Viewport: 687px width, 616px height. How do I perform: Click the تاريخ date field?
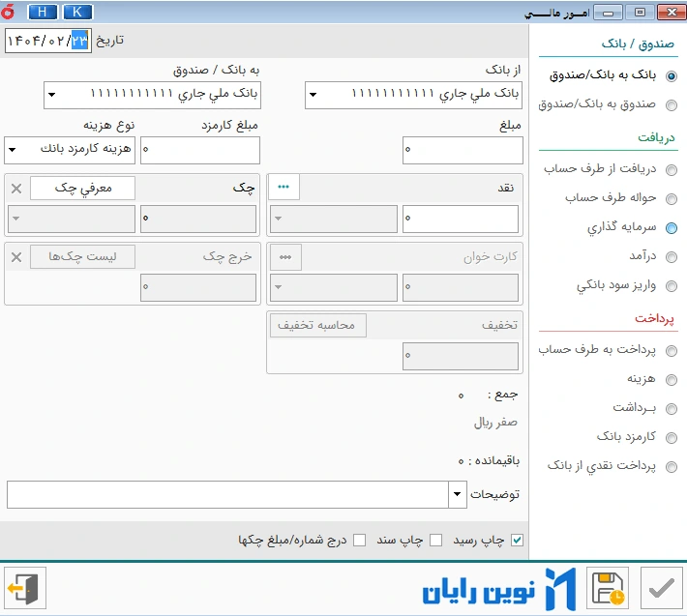pyautogui.click(x=48, y=41)
